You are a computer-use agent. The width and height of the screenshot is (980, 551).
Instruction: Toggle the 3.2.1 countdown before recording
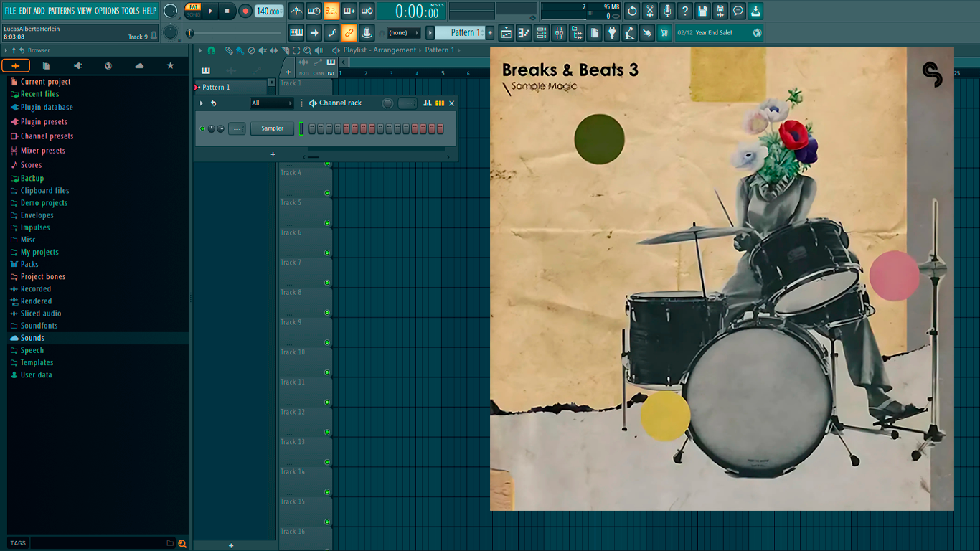pyautogui.click(x=331, y=11)
